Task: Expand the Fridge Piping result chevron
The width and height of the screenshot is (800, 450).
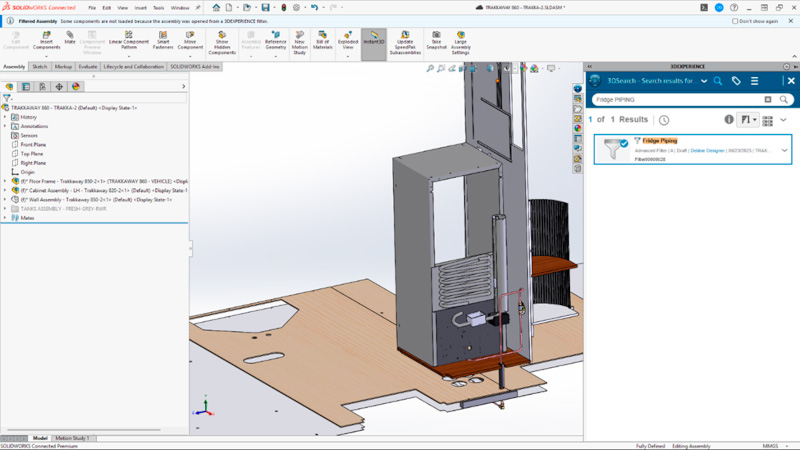Action: tap(785, 150)
